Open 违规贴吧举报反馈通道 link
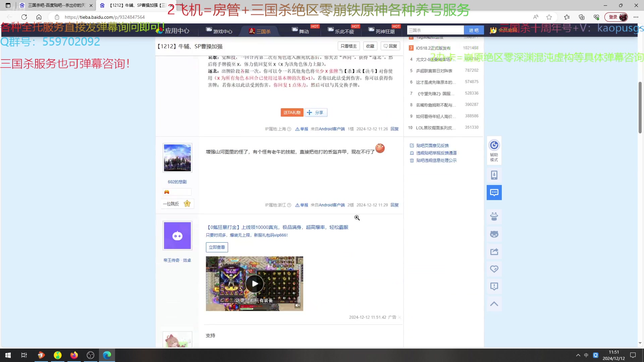This screenshot has width=644, height=362. (436, 153)
